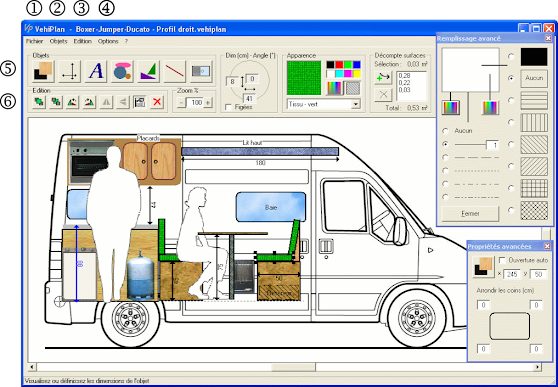
Task: Decrease zoom with the minus button
Action: tap(181, 103)
